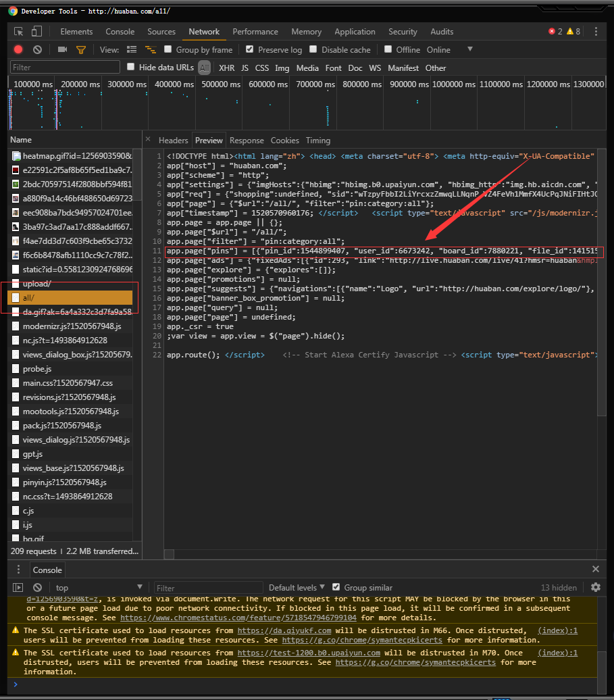Image resolution: width=614 pixels, height=700 pixels.
Task: Select the heatmap.gif request row
Action: [x=72, y=156]
